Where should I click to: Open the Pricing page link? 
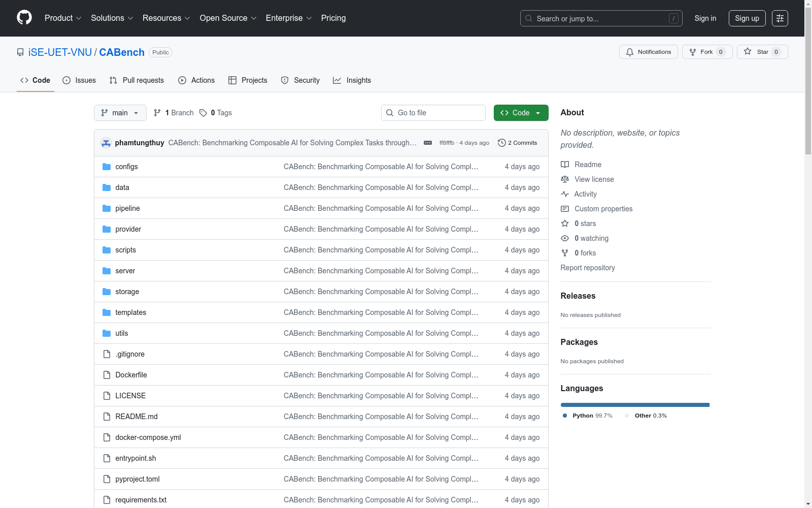click(x=333, y=18)
